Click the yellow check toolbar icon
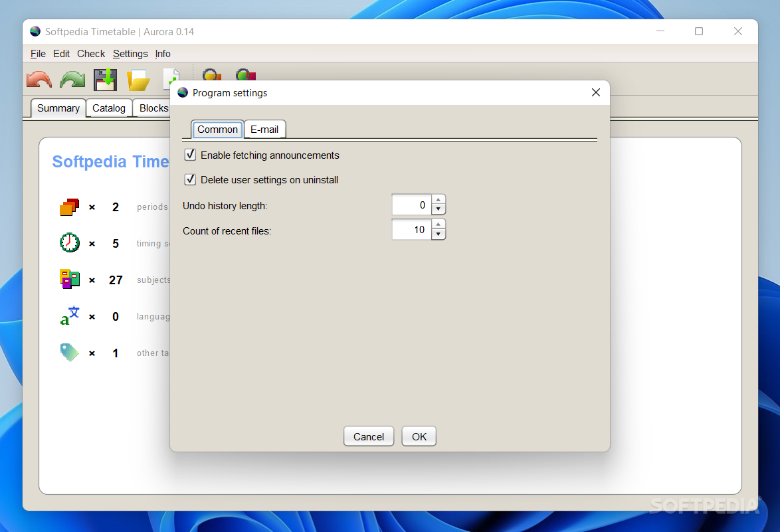The height and width of the screenshot is (532, 780). point(212,74)
